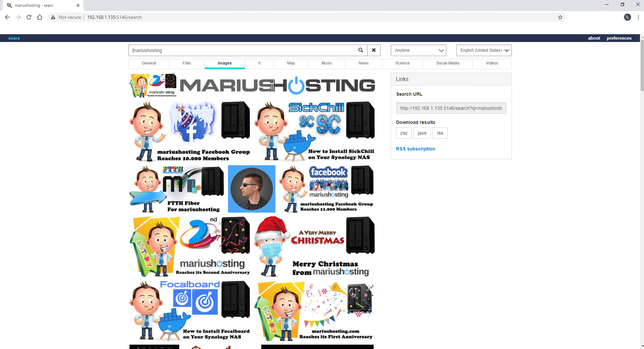
Task: Select the Search URL text field
Action: tap(451, 108)
